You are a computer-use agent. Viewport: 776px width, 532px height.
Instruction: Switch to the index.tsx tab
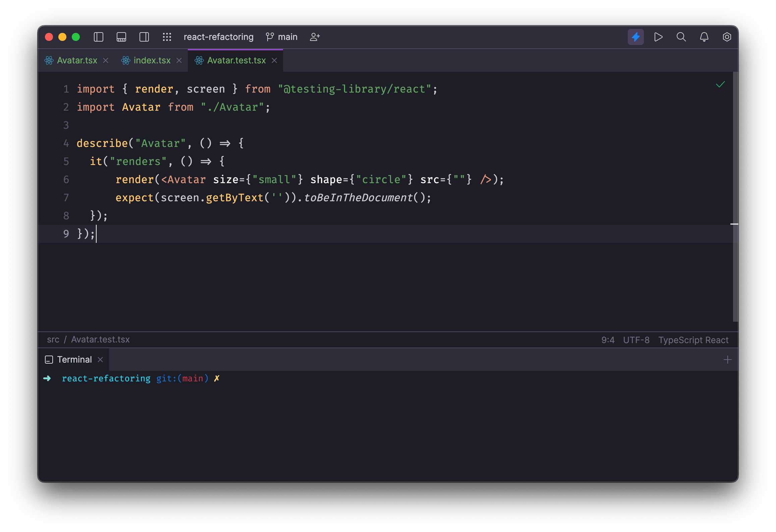click(x=152, y=60)
